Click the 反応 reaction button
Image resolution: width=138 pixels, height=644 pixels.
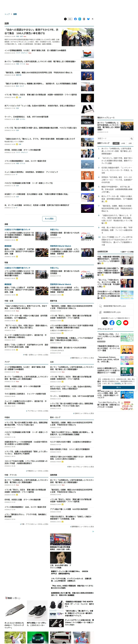pos(70,19)
